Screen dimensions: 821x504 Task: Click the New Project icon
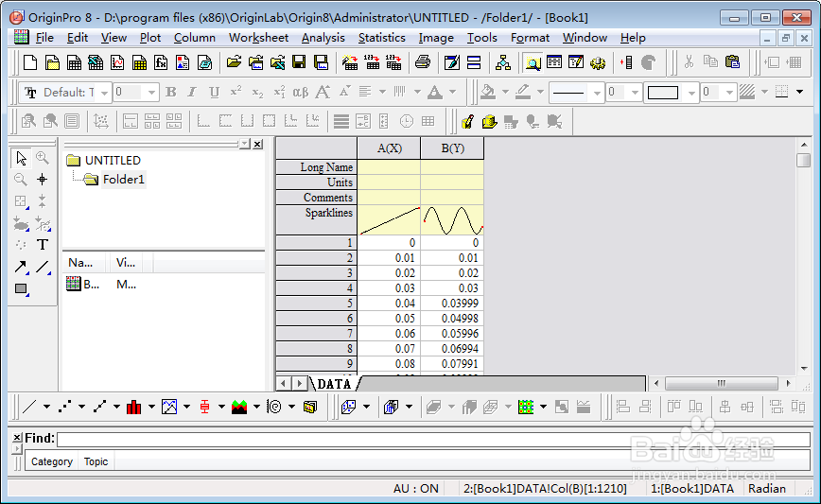point(30,62)
